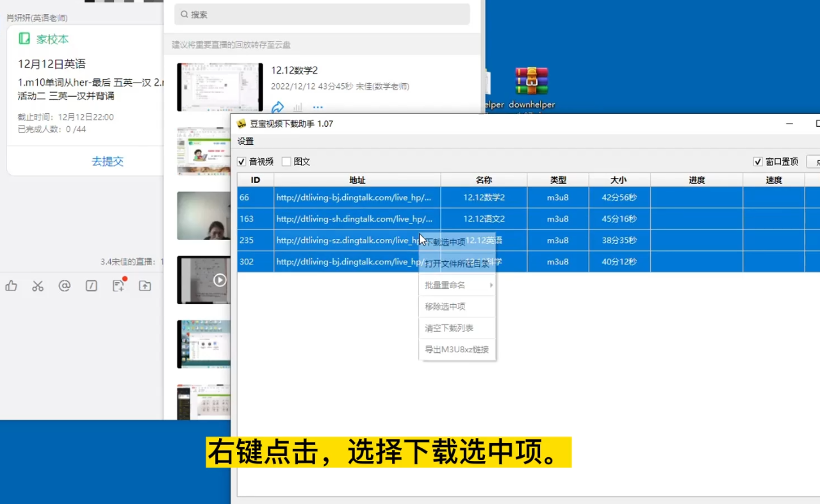Open the thumbnail showing the teacher's webcam
The width and height of the screenshot is (820, 504).
pyautogui.click(x=204, y=216)
